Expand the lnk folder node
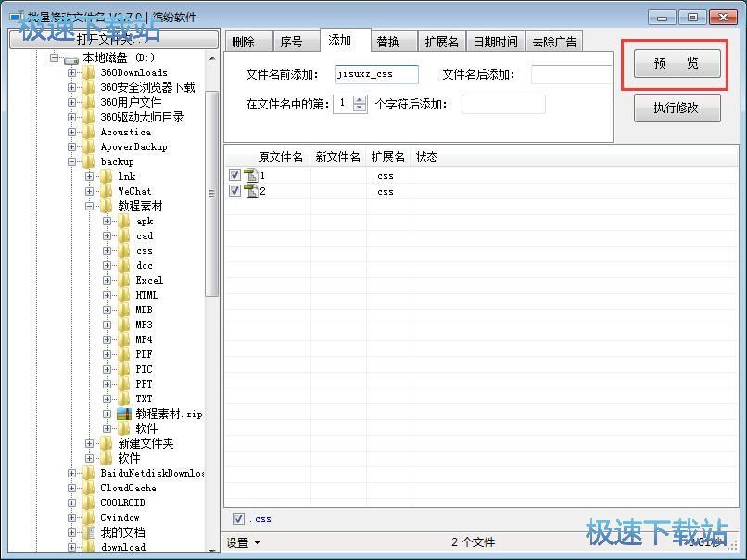The image size is (747, 560). (x=89, y=176)
